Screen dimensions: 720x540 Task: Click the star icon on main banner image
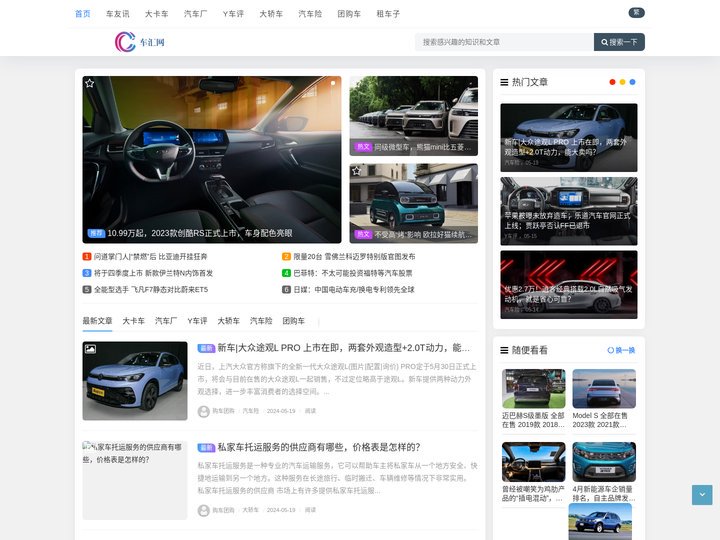pyautogui.click(x=90, y=83)
